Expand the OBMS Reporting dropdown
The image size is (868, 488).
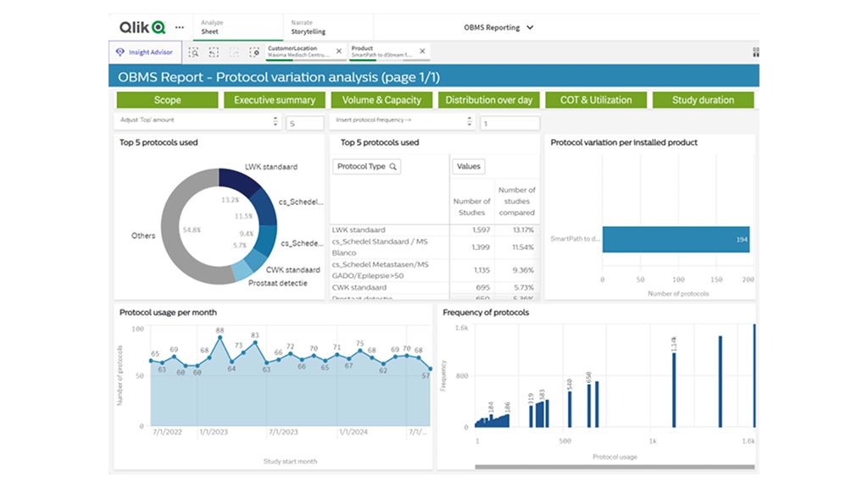(x=499, y=27)
